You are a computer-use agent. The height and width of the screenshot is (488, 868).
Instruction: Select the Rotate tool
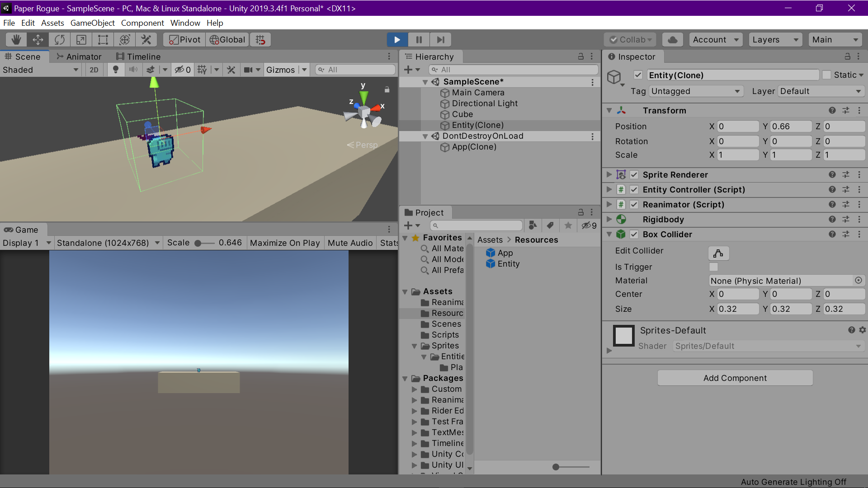click(60, 40)
